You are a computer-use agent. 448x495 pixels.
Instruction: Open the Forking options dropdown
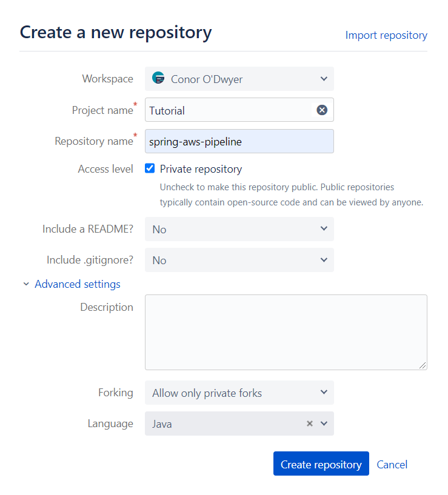click(x=239, y=393)
